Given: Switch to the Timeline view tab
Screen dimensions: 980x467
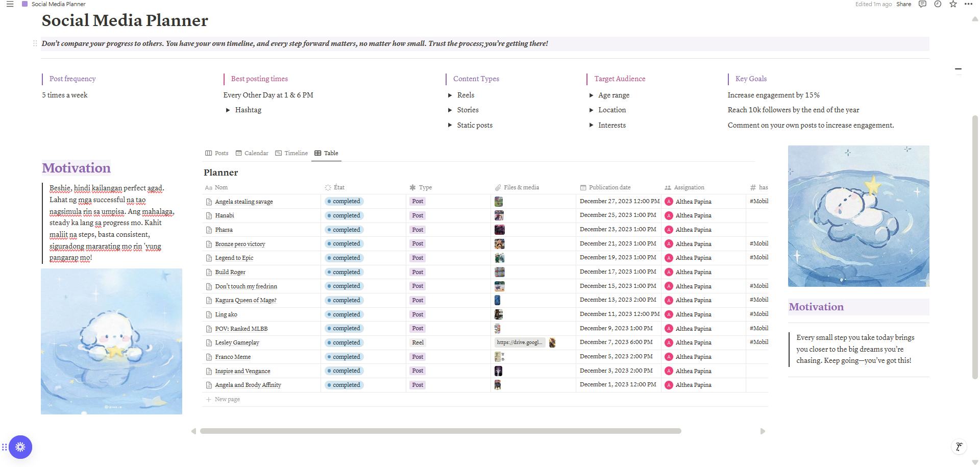Looking at the screenshot, I should click(x=291, y=153).
